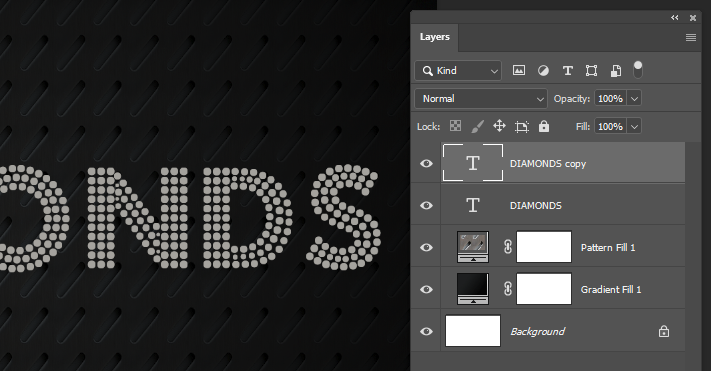The image size is (711, 371).
Task: Filter layers by adjustment layers icon
Action: tap(543, 70)
